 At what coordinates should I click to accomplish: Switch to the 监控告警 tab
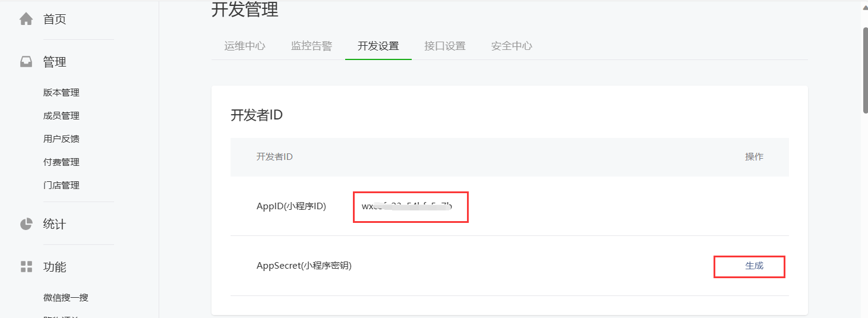coord(311,46)
